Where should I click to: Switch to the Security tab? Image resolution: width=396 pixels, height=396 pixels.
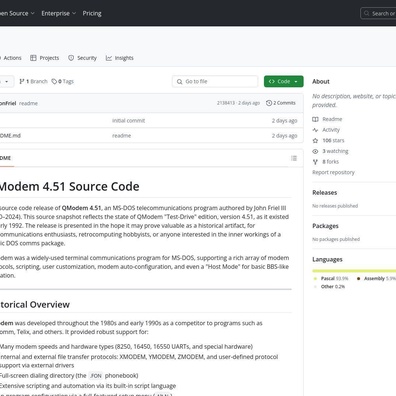[82, 58]
